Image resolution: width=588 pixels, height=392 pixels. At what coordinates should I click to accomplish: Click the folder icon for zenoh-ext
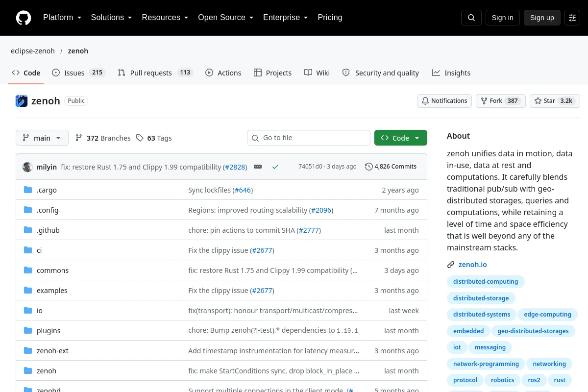coord(28,351)
